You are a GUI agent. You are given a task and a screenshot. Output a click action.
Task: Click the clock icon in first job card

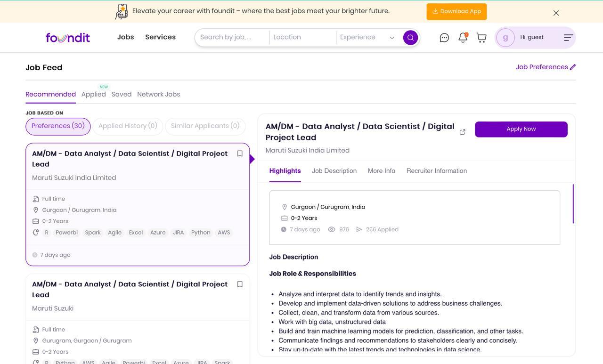coord(35,255)
